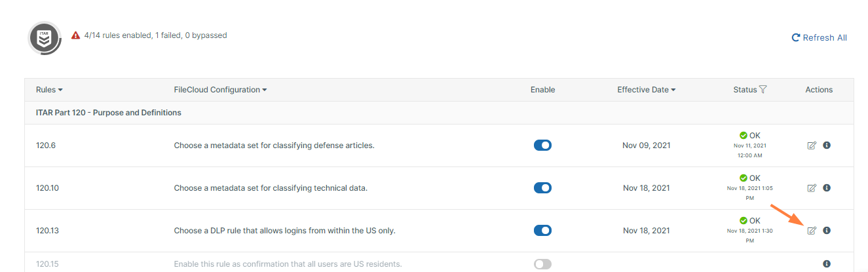Screen dimensions: 868x272
Task: Filter rules using Status funnel icon
Action: click(763, 90)
